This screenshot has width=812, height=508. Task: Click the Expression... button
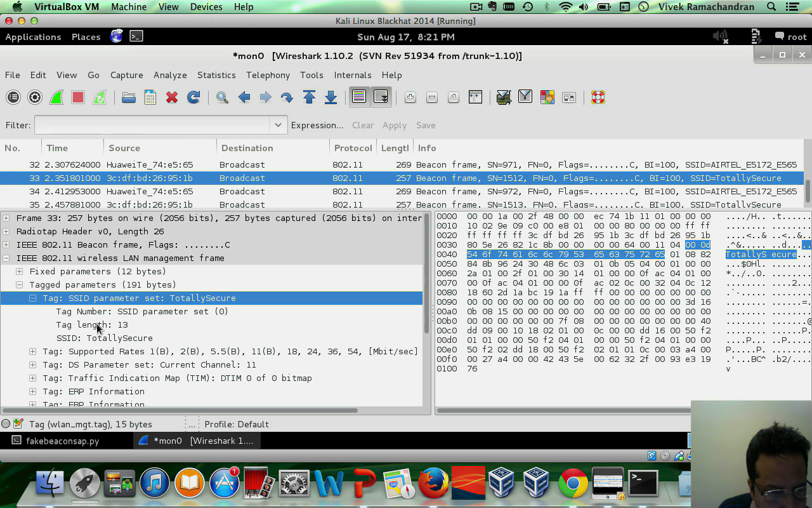pos(317,125)
